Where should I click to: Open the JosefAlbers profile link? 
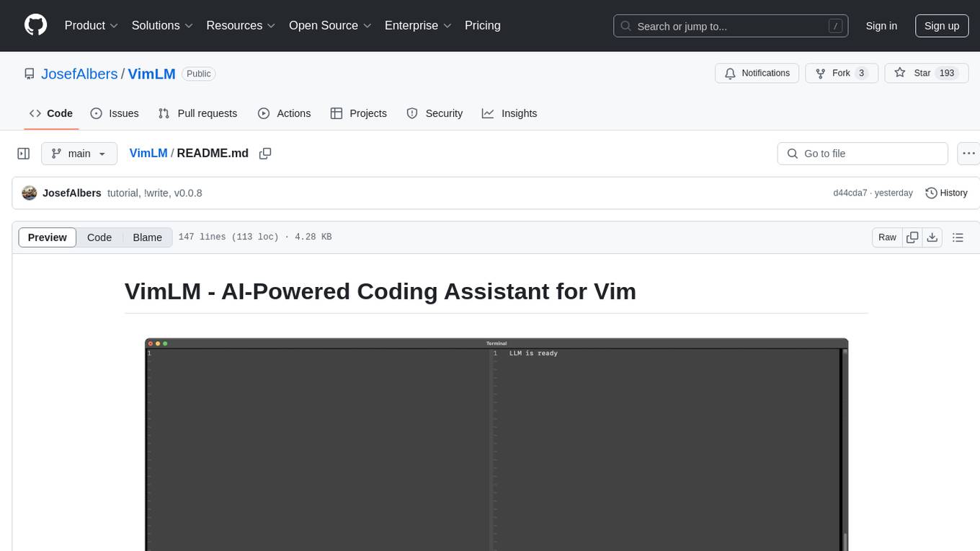(x=79, y=74)
